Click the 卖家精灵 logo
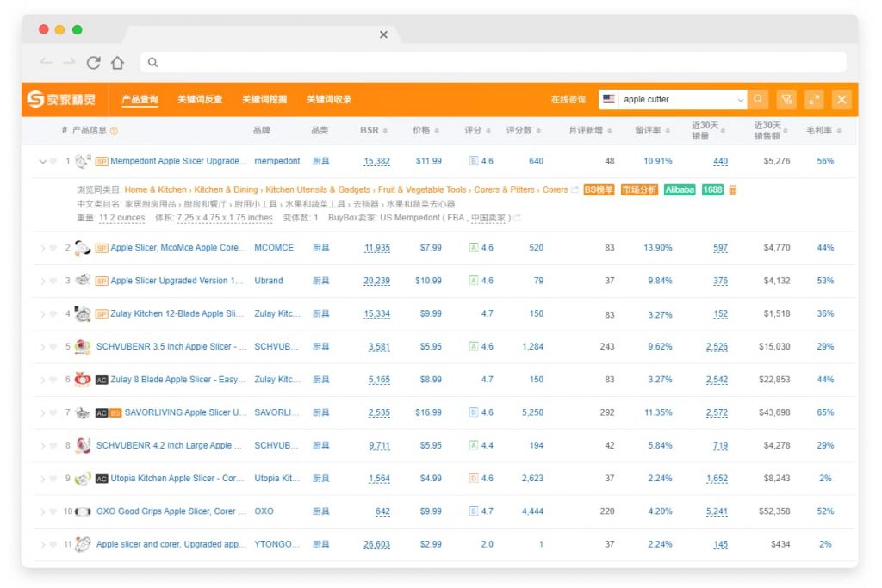The width and height of the screenshot is (882, 588). [60, 100]
